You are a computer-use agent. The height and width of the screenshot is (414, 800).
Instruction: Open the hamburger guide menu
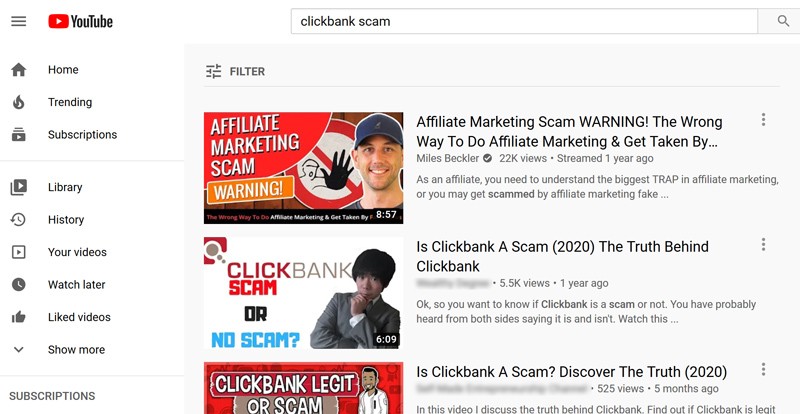click(x=19, y=21)
